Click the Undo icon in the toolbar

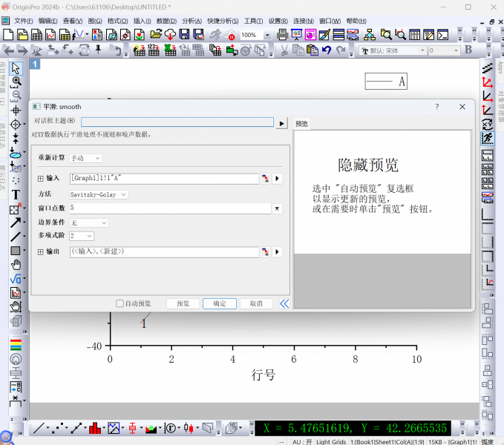tap(327, 50)
